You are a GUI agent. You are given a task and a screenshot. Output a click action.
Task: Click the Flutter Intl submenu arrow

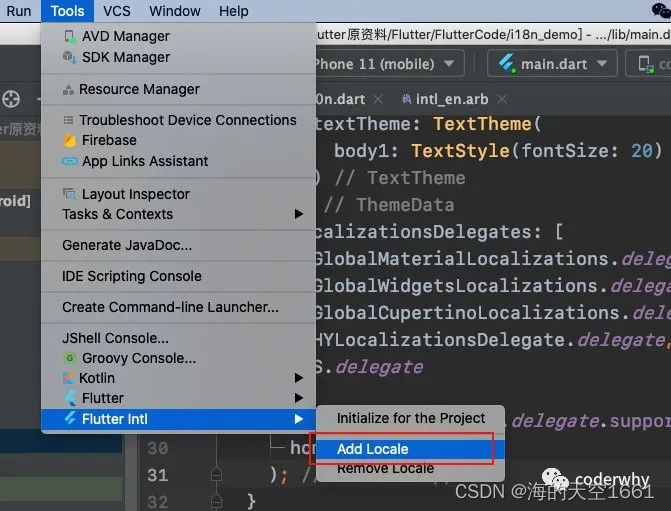click(x=299, y=419)
